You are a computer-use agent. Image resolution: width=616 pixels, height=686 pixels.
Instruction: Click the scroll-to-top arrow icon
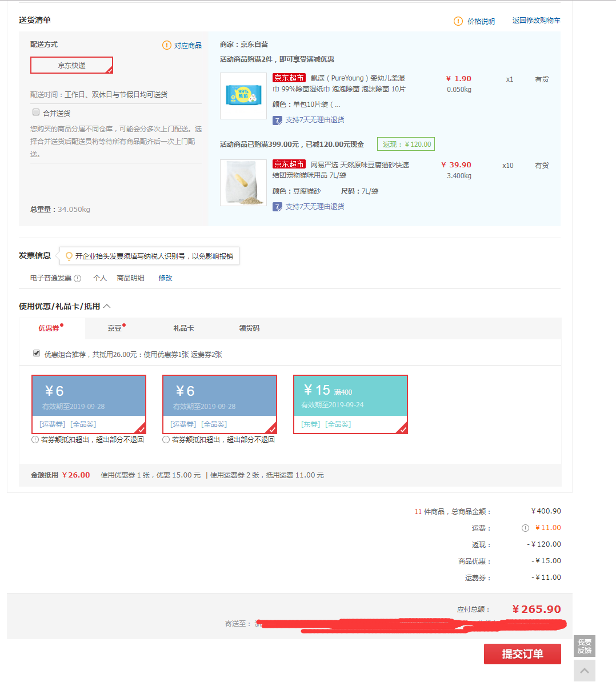pyautogui.click(x=585, y=671)
